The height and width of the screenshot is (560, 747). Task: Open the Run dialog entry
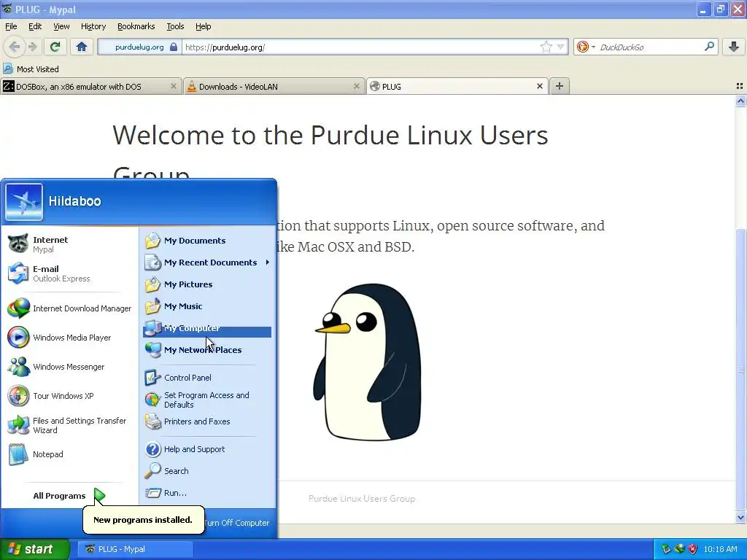(206, 493)
